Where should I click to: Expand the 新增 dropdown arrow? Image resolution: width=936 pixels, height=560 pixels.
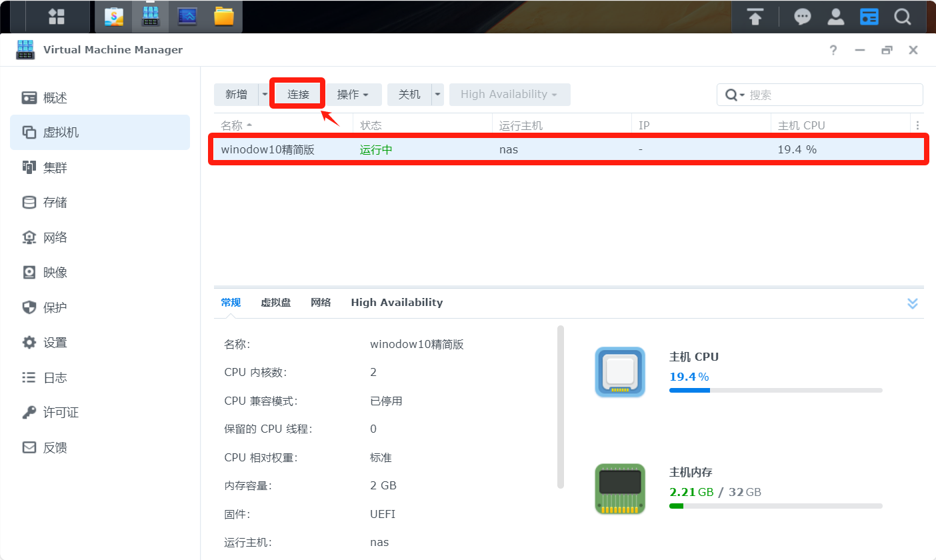pyautogui.click(x=265, y=95)
